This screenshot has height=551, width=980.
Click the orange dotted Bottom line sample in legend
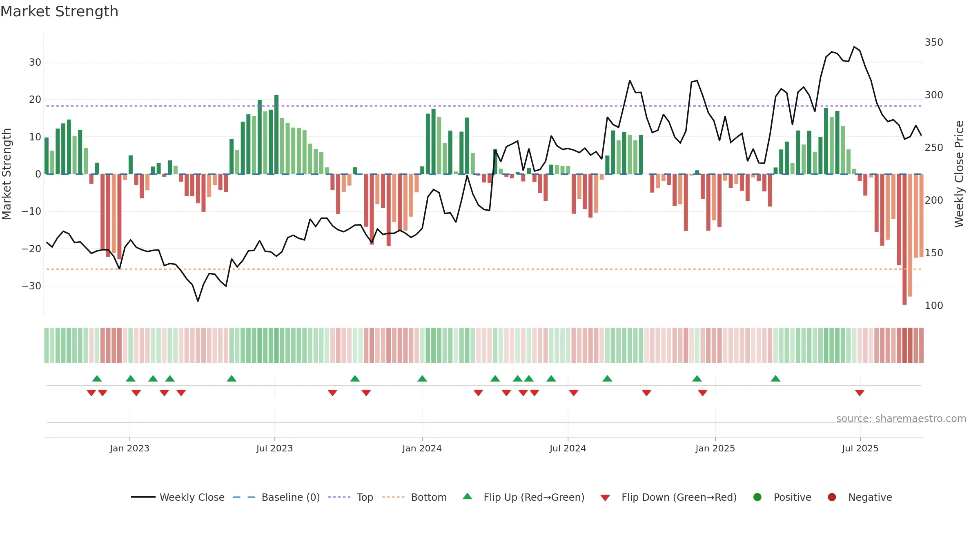tap(393, 497)
